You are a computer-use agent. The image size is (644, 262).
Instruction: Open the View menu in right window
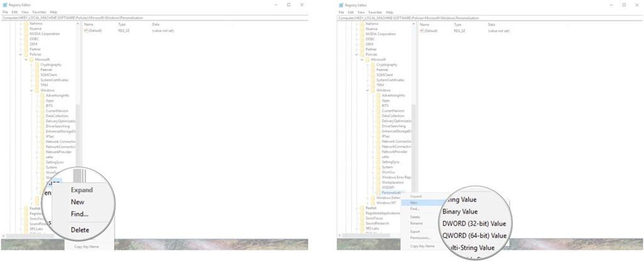point(361,13)
